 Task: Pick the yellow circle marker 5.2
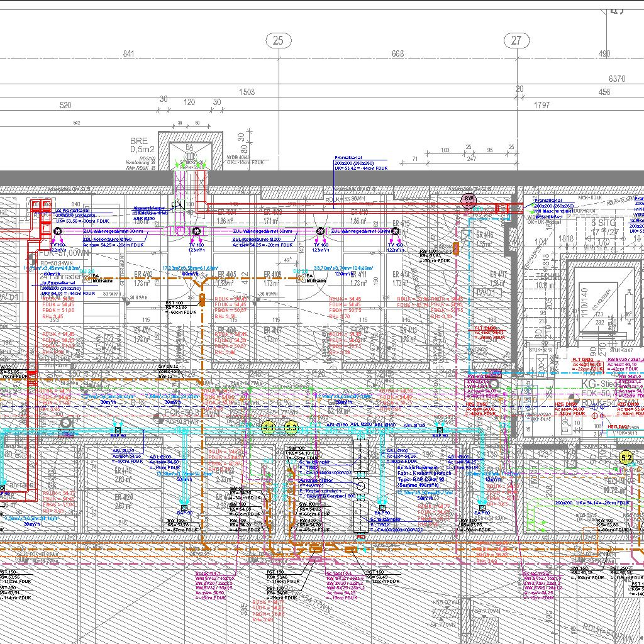[626, 458]
